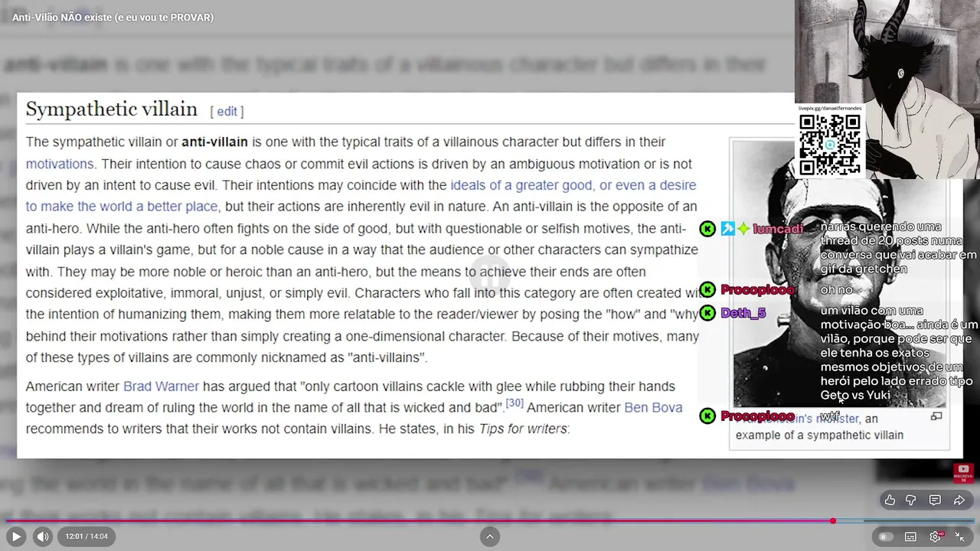Click the Kick badge beside Procopiooo oh no

click(707, 289)
